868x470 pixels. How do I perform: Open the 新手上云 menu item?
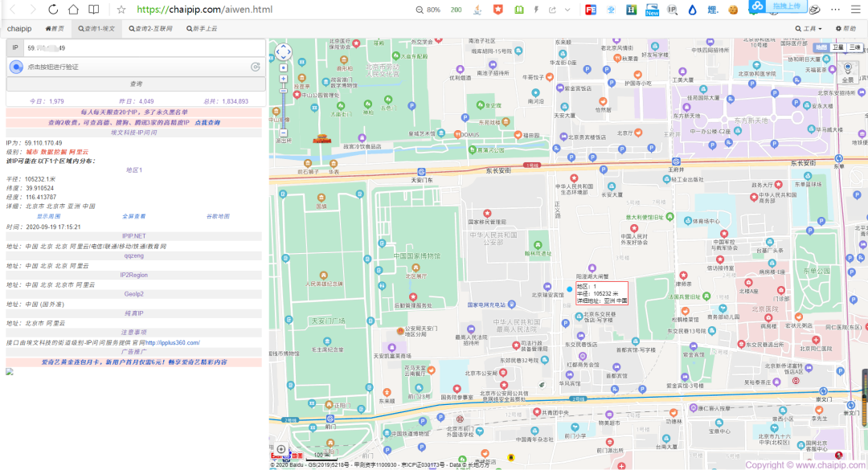202,28
